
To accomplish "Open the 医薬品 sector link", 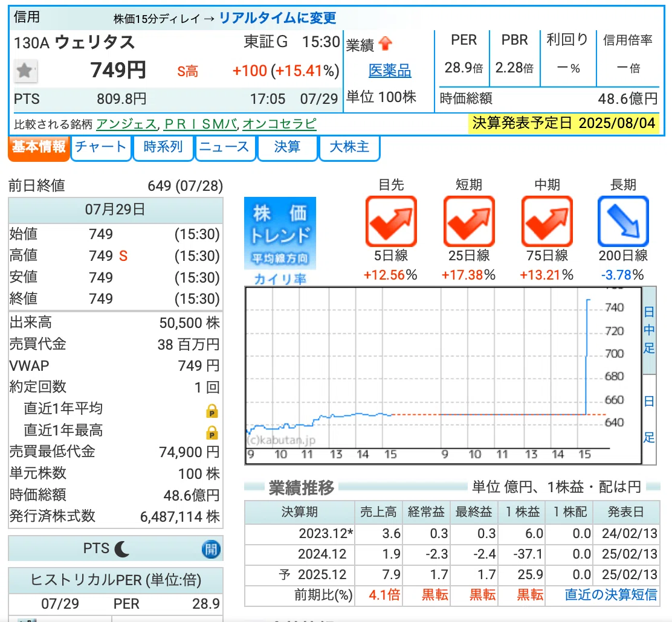I will [x=390, y=71].
